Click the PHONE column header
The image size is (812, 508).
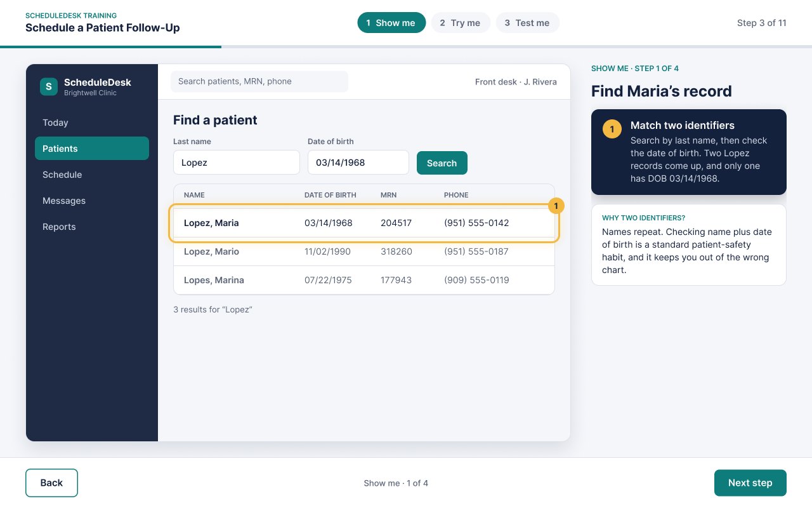coord(456,195)
